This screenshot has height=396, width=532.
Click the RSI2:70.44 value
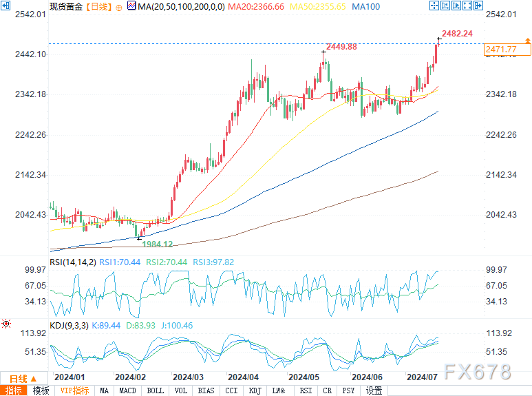point(167,262)
